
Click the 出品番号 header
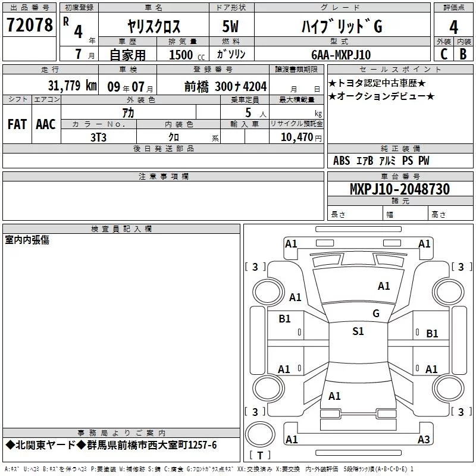[29, 8]
